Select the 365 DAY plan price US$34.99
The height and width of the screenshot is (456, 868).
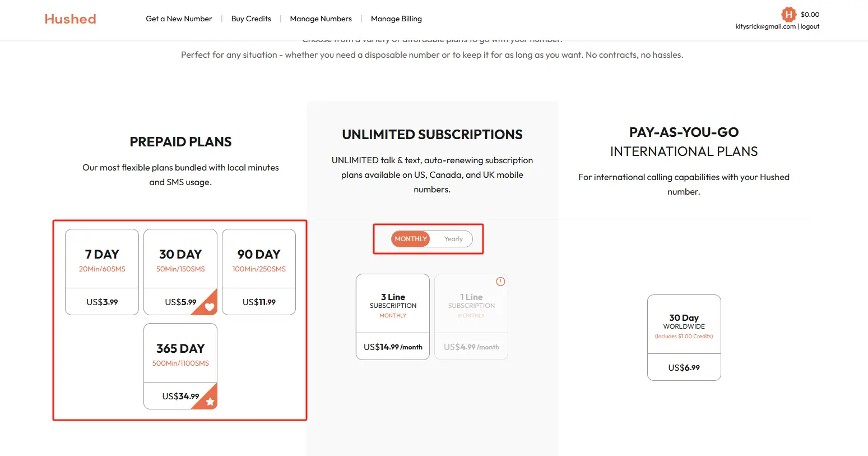(180, 396)
